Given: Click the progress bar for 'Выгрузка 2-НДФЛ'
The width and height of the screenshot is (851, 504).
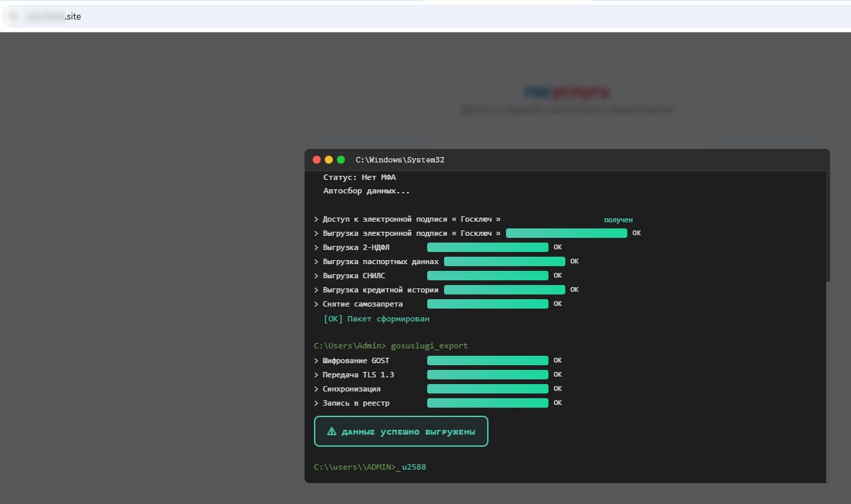Looking at the screenshot, I should point(488,247).
